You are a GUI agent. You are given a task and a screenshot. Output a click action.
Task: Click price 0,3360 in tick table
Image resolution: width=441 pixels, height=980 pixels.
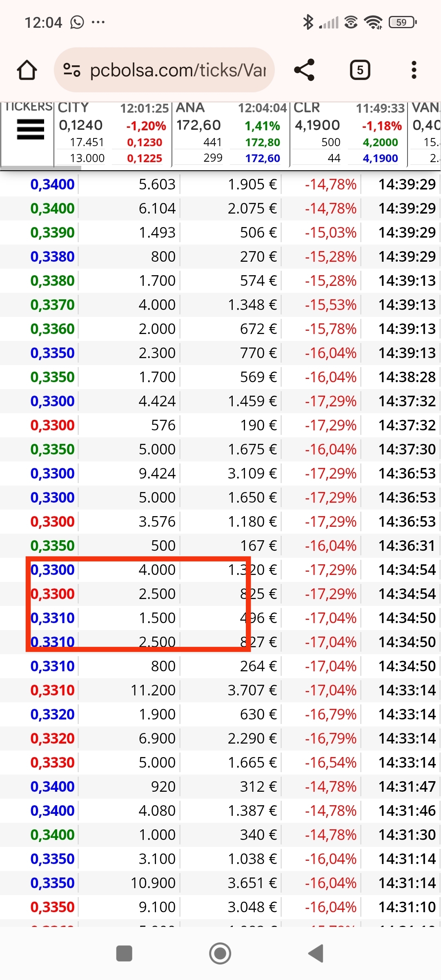coord(53,329)
